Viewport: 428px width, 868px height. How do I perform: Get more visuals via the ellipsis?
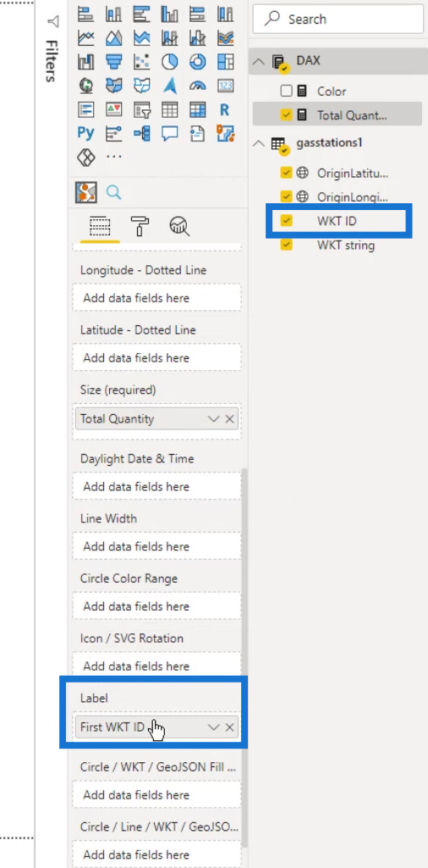click(114, 158)
